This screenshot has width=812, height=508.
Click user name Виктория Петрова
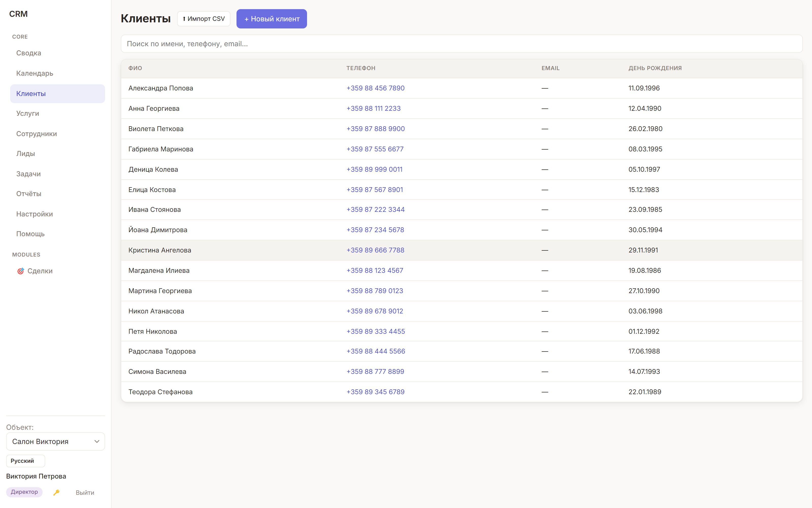36,476
